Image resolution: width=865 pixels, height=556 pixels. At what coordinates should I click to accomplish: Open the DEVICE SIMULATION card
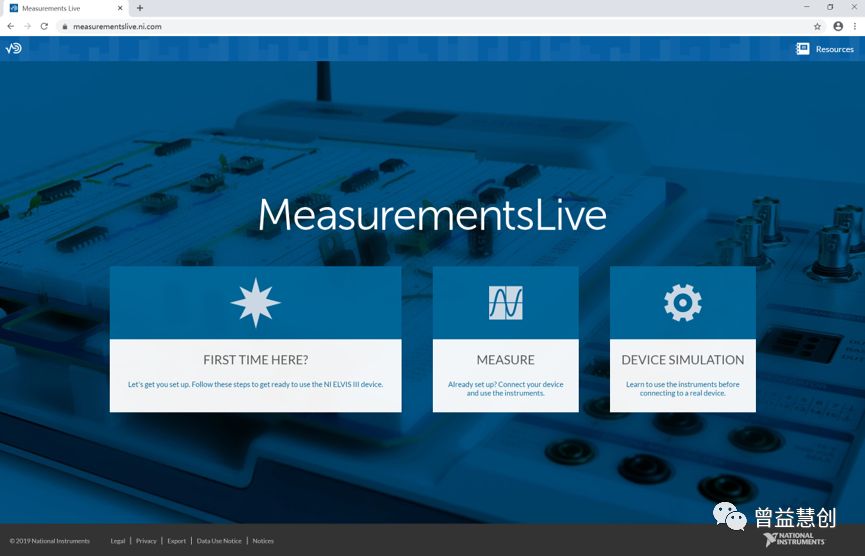[x=682, y=339]
